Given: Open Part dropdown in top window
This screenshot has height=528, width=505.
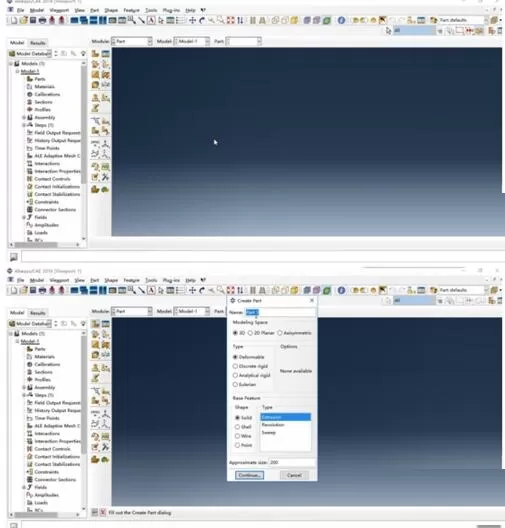Looking at the screenshot, I should click(243, 41).
